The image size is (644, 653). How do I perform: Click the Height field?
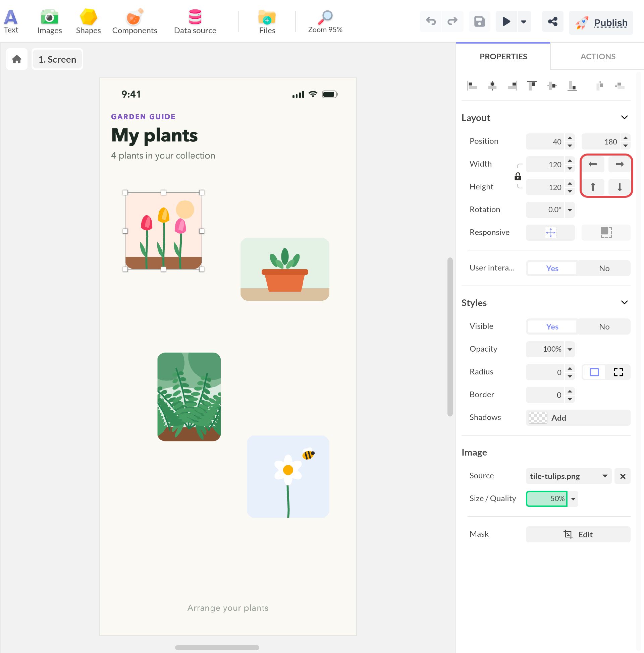pos(545,187)
